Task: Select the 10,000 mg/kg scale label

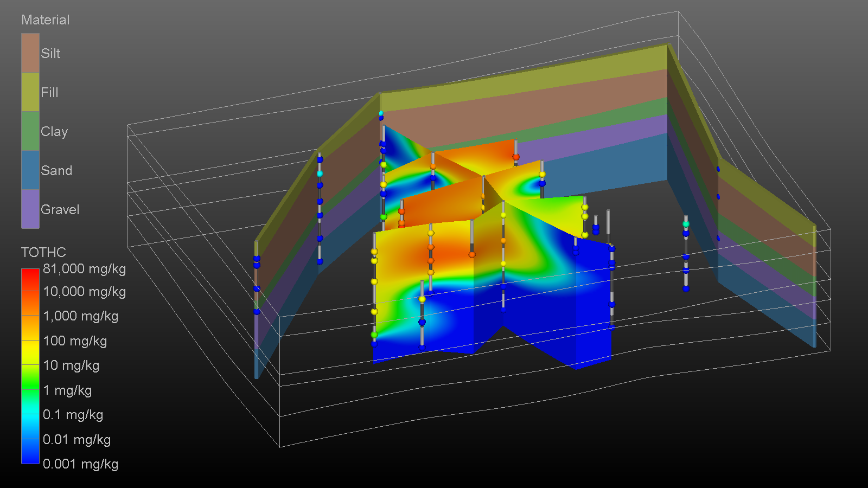Action: 84,292
